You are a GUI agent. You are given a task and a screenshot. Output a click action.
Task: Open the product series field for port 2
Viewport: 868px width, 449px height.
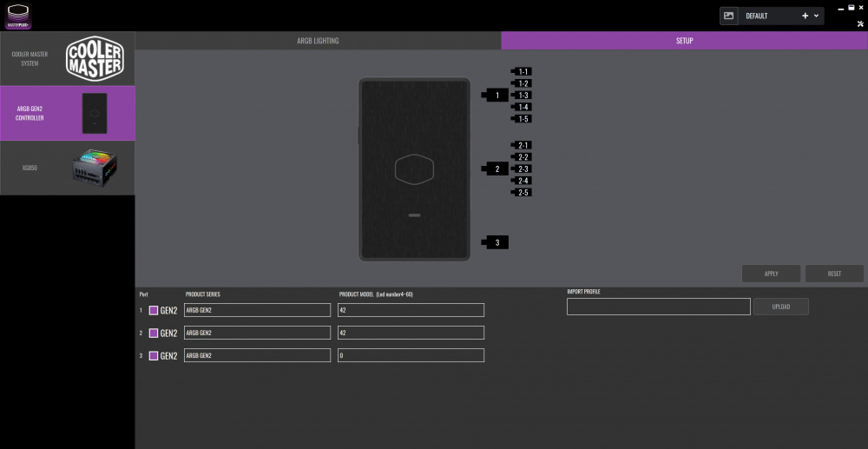[258, 333]
